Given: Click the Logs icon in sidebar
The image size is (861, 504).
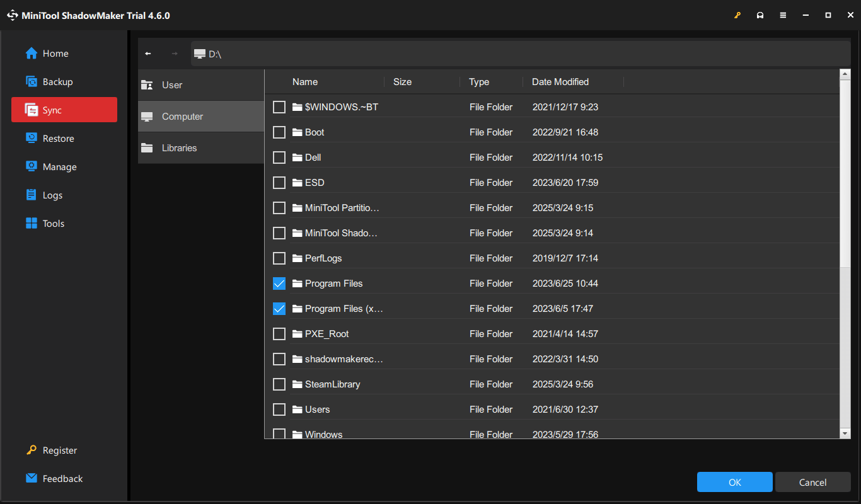Looking at the screenshot, I should point(32,195).
